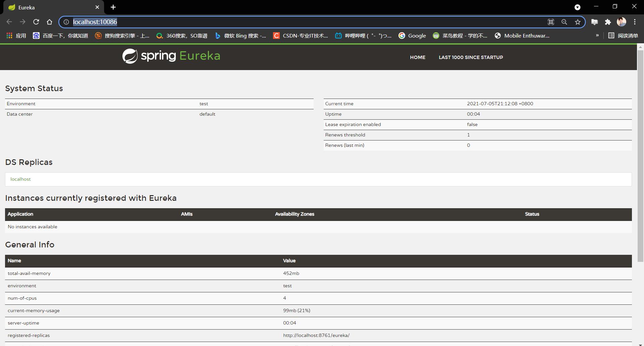The width and height of the screenshot is (644, 346).
Task: View site information icon in address bar
Action: click(x=66, y=22)
